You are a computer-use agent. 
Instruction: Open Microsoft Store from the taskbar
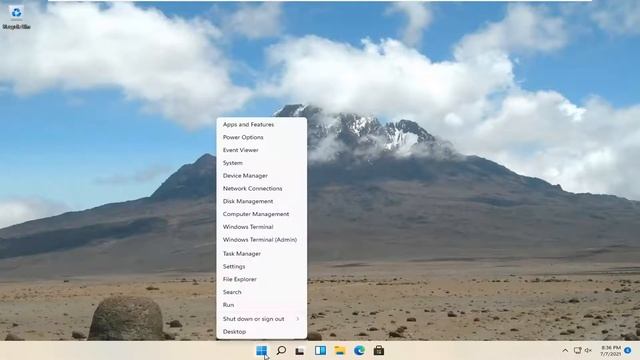tap(379, 350)
